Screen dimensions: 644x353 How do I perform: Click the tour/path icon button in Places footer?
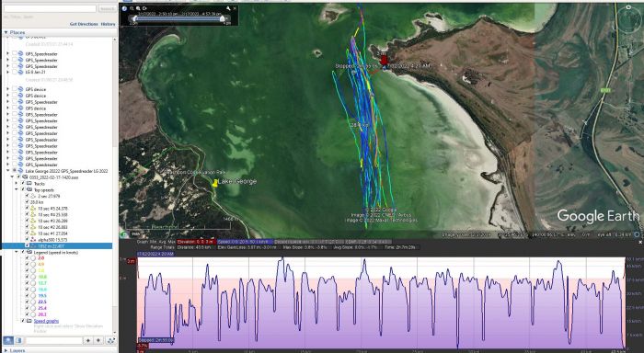click(110, 340)
